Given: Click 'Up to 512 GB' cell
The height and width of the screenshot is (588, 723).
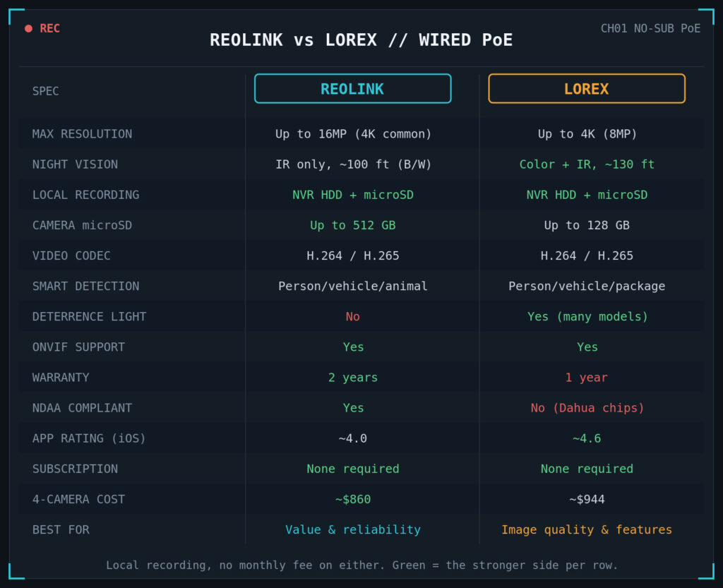Looking at the screenshot, I should 353,225.
